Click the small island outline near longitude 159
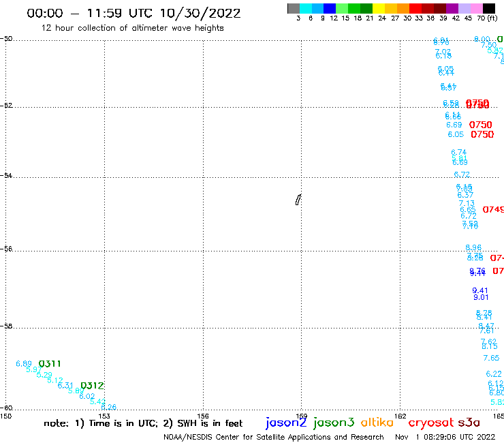504x443 pixels. tap(298, 200)
